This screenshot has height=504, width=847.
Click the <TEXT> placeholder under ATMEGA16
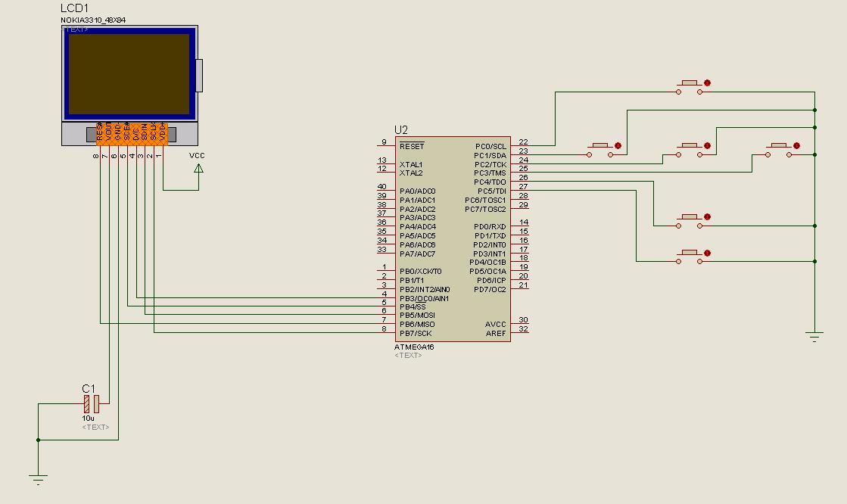(408, 356)
